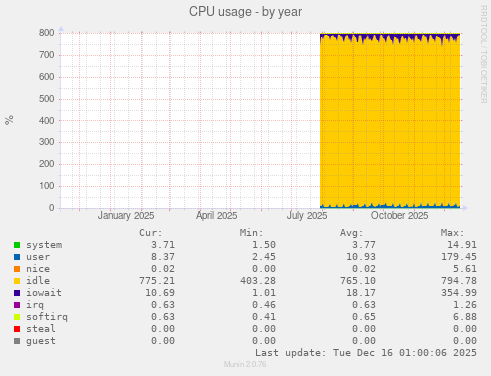Image resolution: width=491 pixels, height=376 pixels.
Task: Click the 'idle' legend label
Action: coord(38,281)
